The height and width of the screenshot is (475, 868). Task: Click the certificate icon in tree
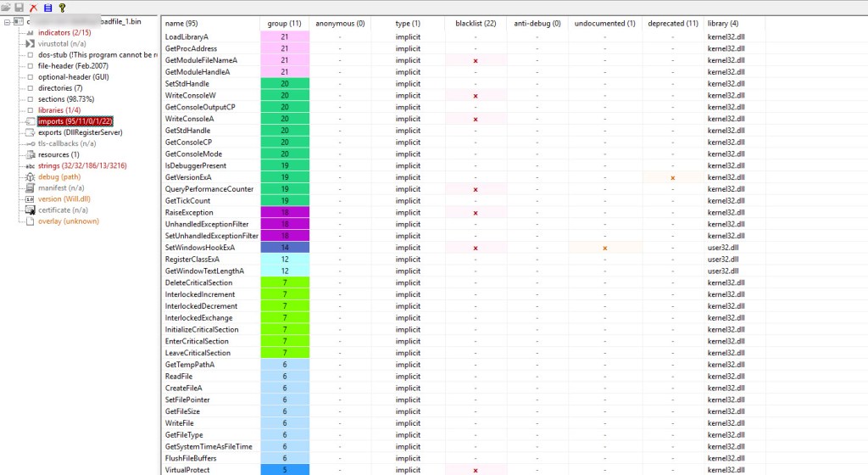pyautogui.click(x=30, y=210)
